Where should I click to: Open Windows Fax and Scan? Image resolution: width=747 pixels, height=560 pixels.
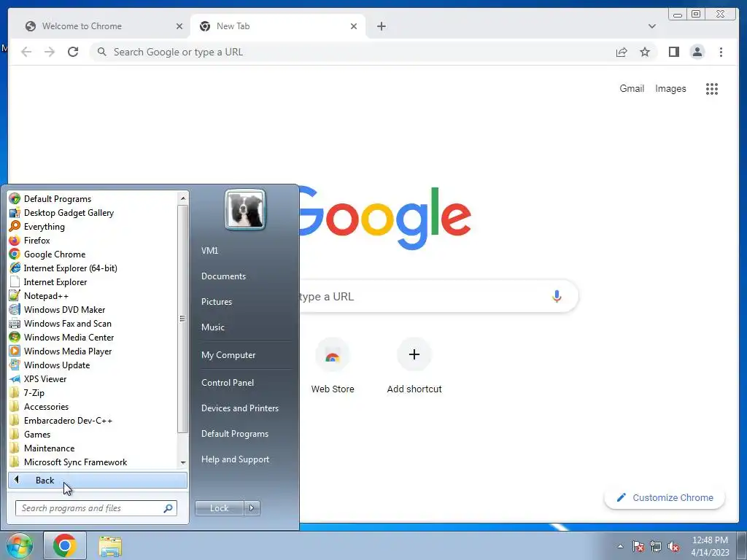coord(67,323)
